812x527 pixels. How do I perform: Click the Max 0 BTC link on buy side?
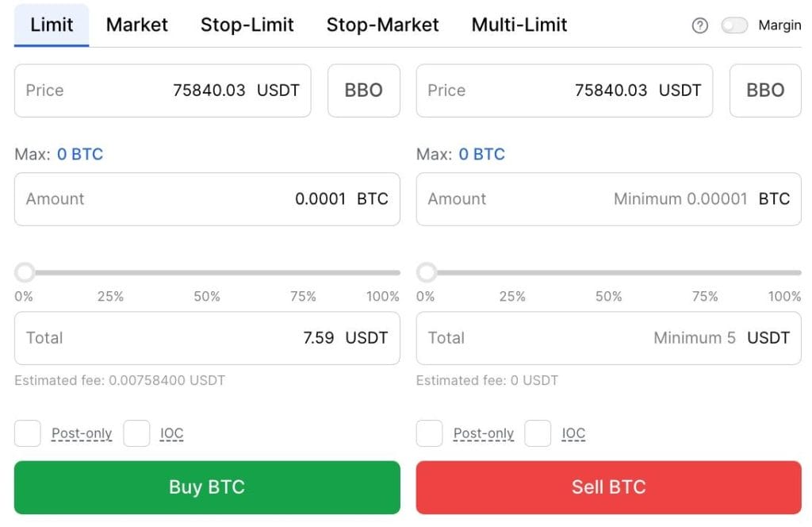pos(80,154)
